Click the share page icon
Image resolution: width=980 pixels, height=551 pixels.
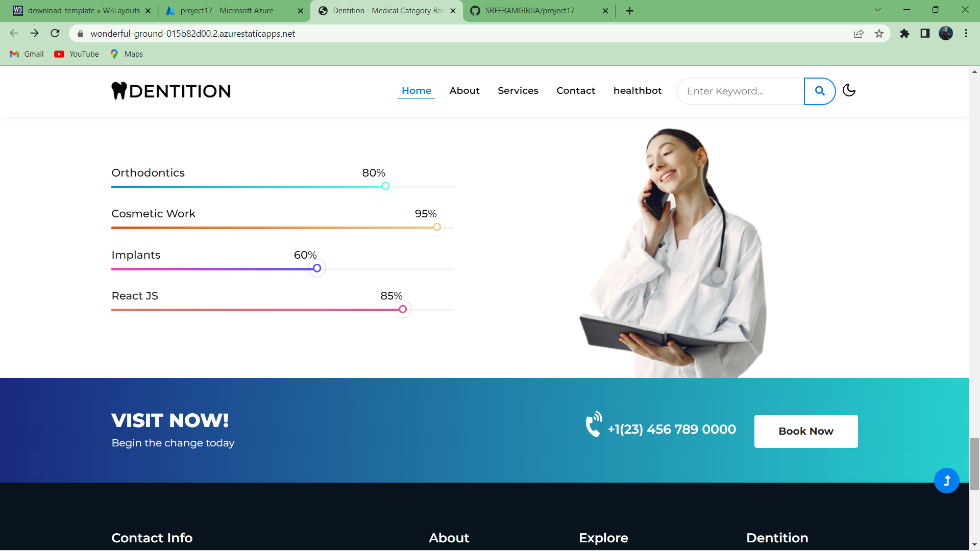click(859, 34)
